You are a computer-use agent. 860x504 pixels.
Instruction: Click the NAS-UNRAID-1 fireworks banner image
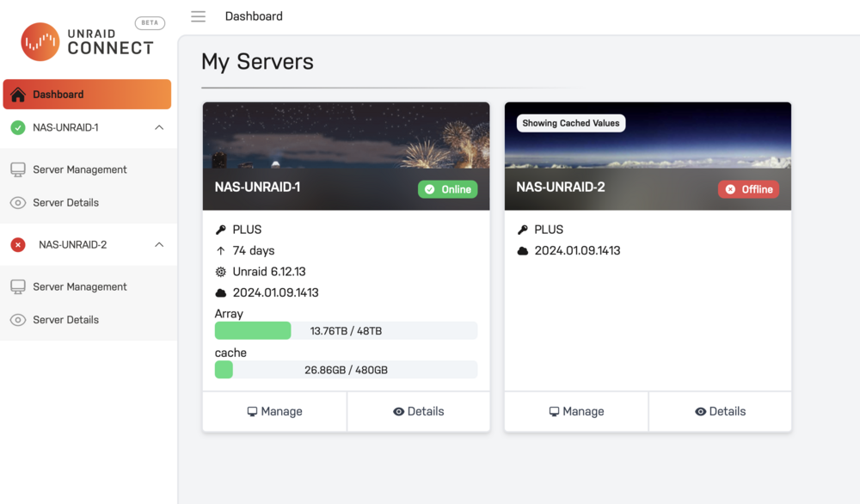pyautogui.click(x=346, y=135)
